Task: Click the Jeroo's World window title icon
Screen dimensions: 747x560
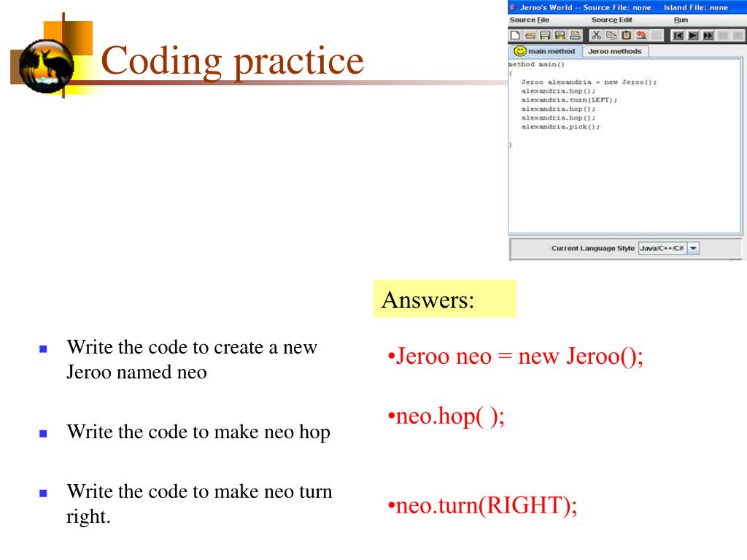Action: 513,7
